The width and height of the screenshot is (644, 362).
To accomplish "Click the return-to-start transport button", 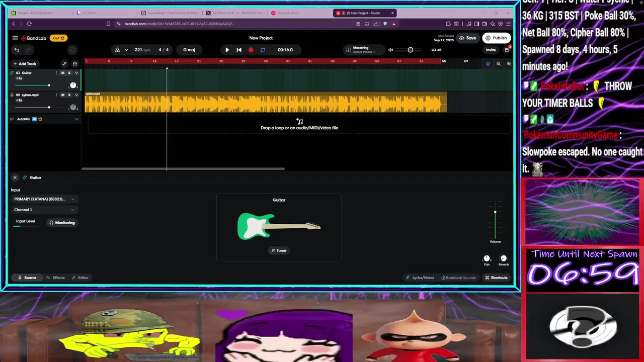I will [239, 50].
